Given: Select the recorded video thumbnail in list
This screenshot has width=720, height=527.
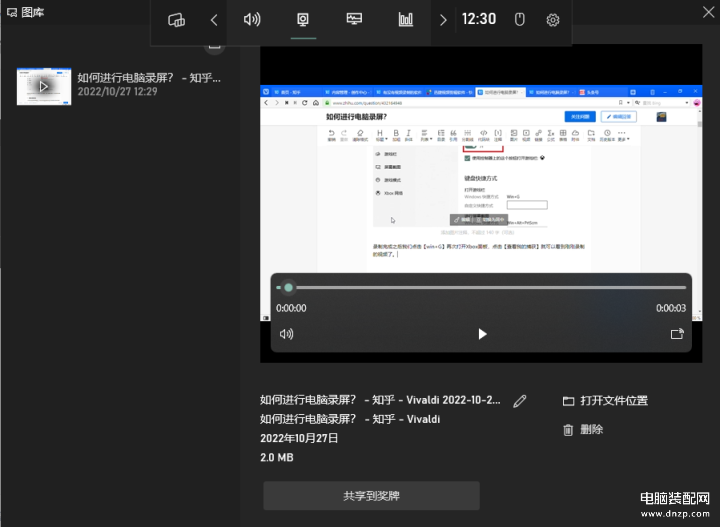Looking at the screenshot, I should tap(44, 86).
